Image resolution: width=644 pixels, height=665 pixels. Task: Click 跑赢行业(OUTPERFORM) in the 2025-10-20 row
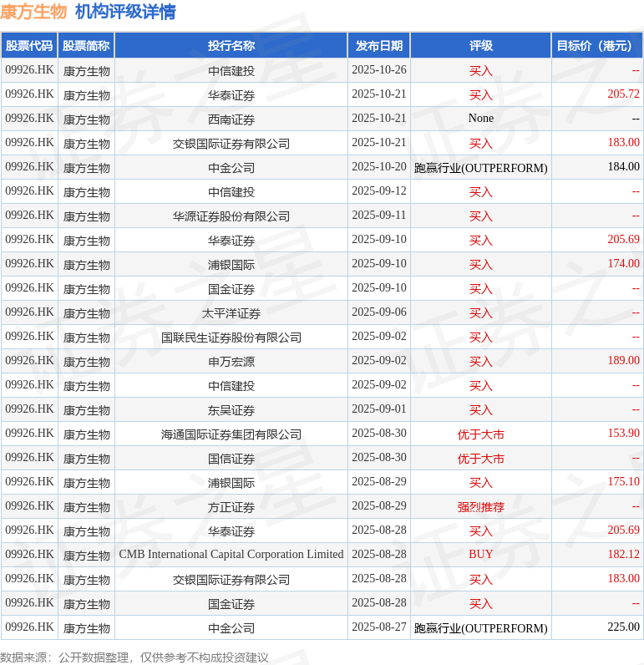[x=481, y=168]
